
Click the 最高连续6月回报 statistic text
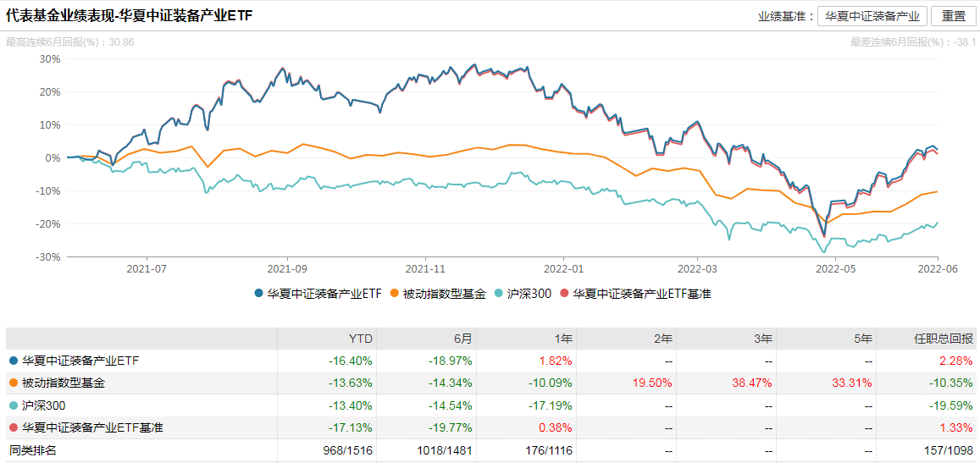point(69,41)
